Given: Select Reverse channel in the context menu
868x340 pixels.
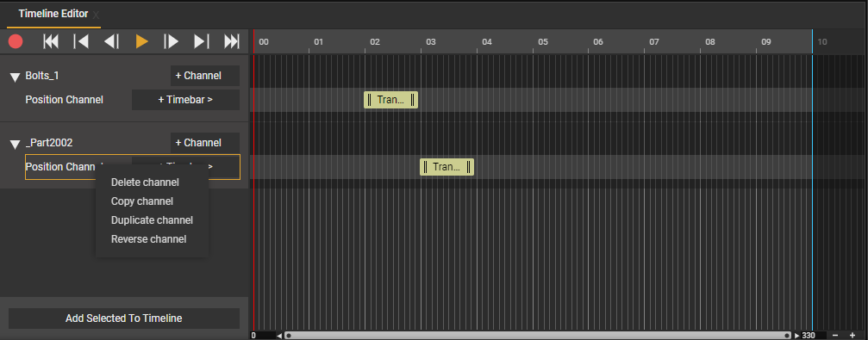Looking at the screenshot, I should coord(149,238).
